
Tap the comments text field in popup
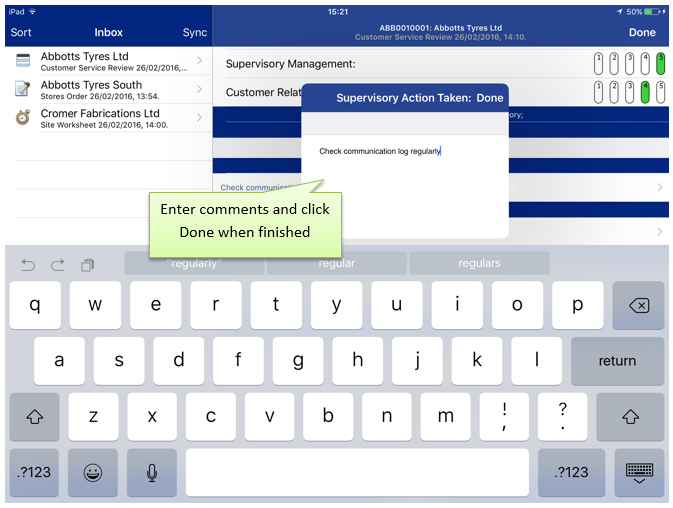click(x=405, y=187)
